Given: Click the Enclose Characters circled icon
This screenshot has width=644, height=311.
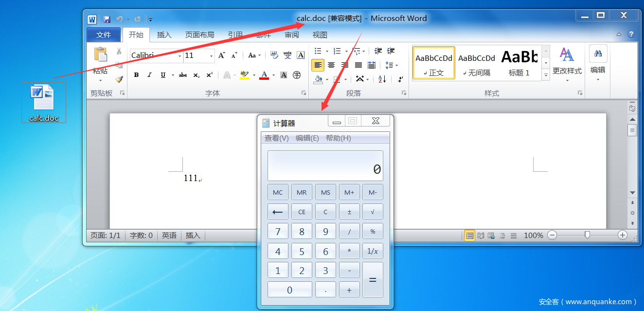Looking at the screenshot, I should (x=297, y=75).
